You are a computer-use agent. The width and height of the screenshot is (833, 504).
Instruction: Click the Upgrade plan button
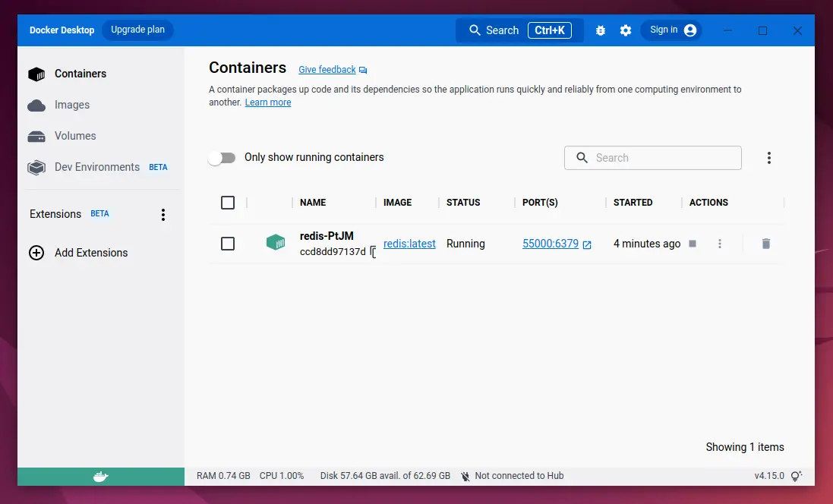tap(137, 30)
